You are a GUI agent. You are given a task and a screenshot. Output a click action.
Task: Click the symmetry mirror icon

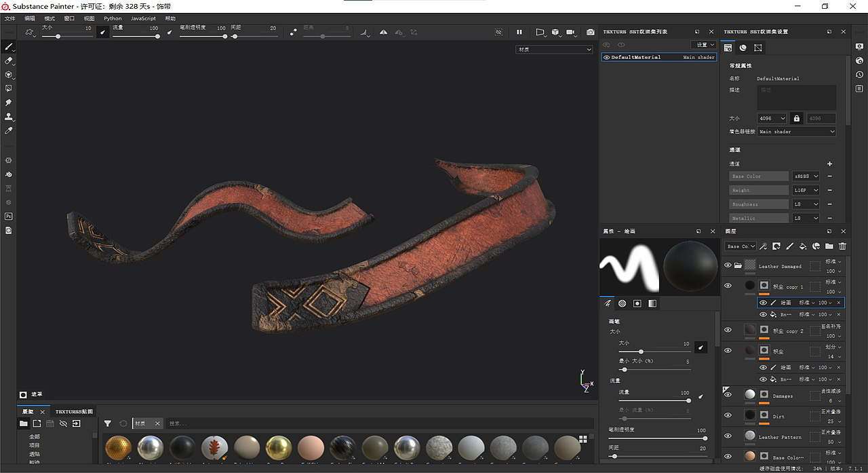coord(383,32)
